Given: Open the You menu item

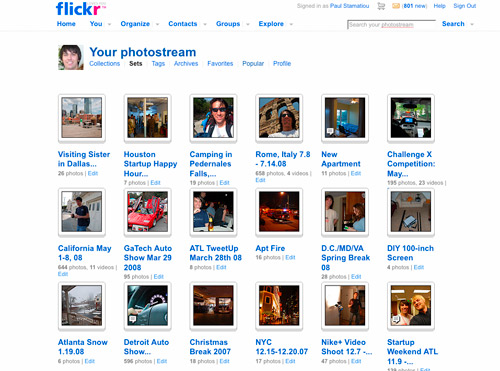Looking at the screenshot, I should click(x=96, y=24).
